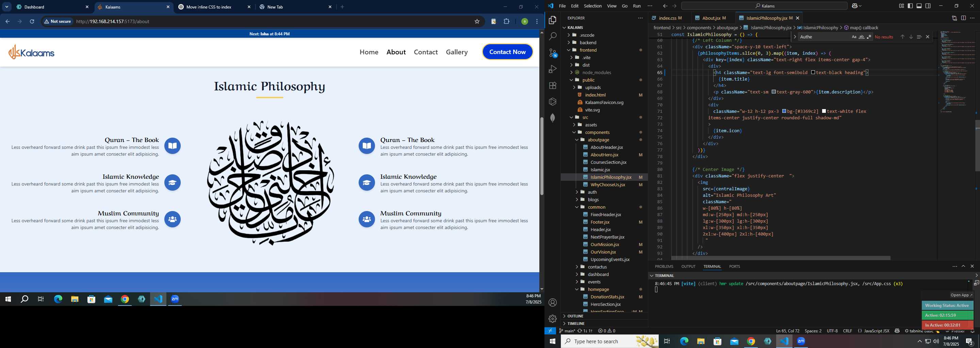Expand the uploads folder
Viewport: 980px width, 348px height.
click(x=604, y=87)
